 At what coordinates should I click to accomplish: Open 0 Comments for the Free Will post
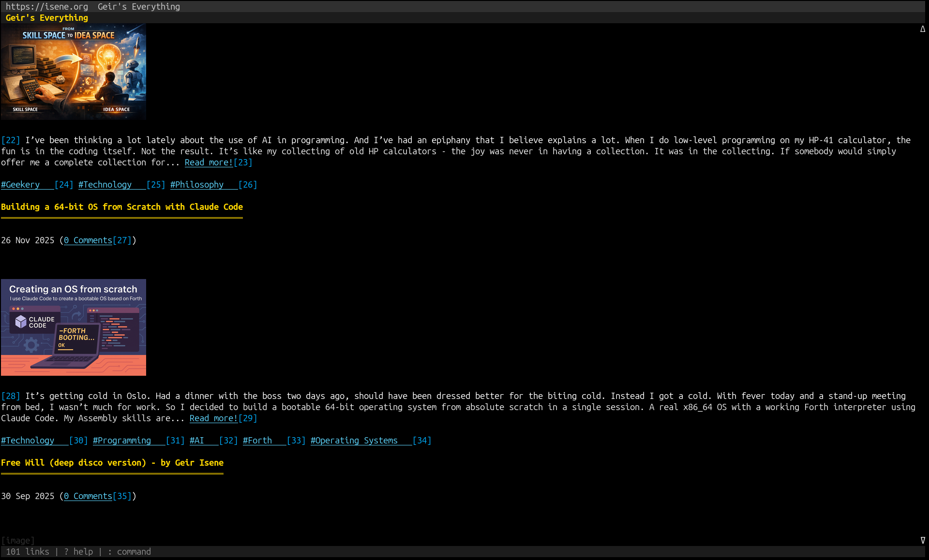pos(88,496)
